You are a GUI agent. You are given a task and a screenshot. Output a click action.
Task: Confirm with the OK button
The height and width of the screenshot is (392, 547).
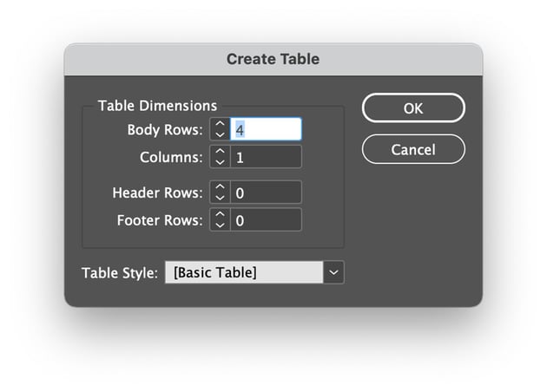click(x=413, y=108)
